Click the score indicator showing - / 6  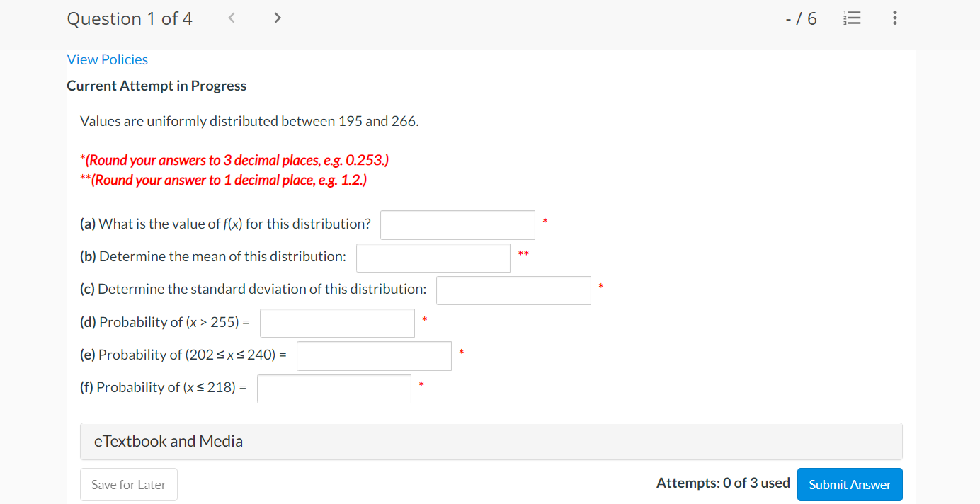tap(801, 18)
